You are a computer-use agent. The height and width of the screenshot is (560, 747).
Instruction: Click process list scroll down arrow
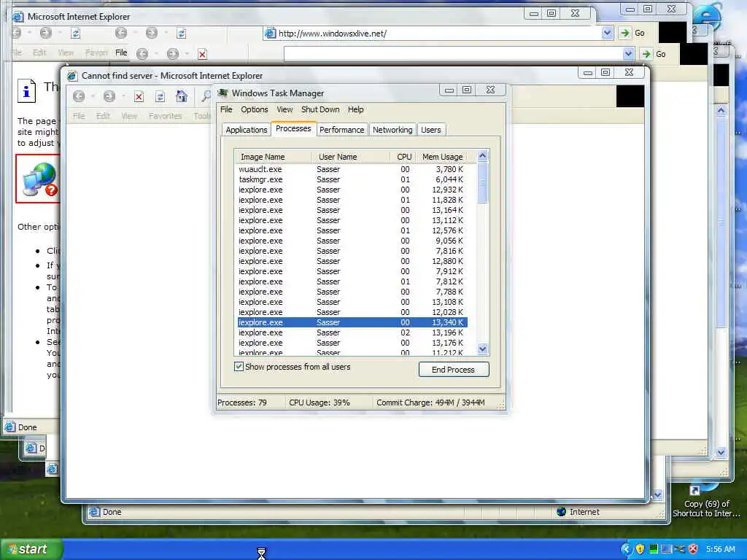tap(482, 349)
